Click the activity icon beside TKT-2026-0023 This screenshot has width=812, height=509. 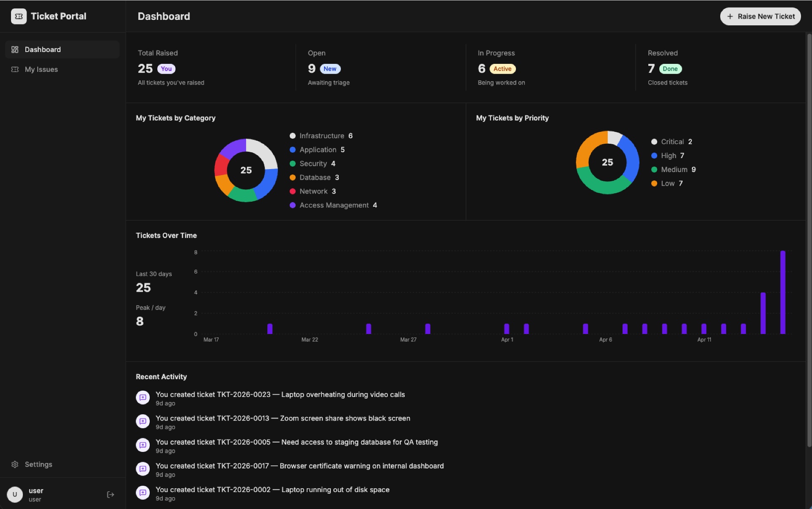(x=143, y=397)
